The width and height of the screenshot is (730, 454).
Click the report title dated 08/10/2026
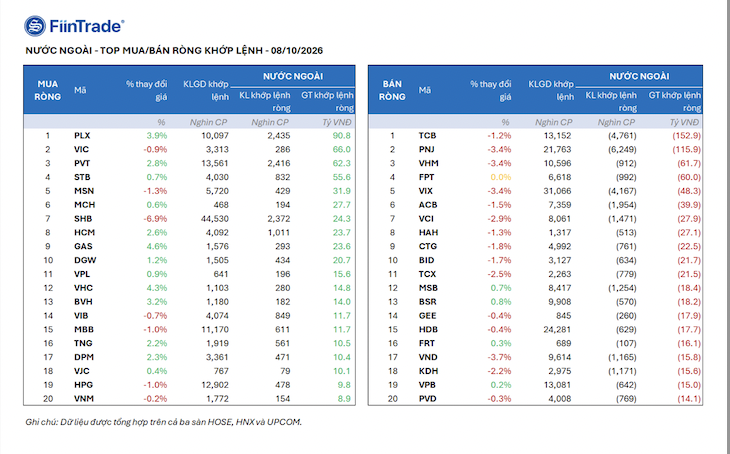(174, 50)
